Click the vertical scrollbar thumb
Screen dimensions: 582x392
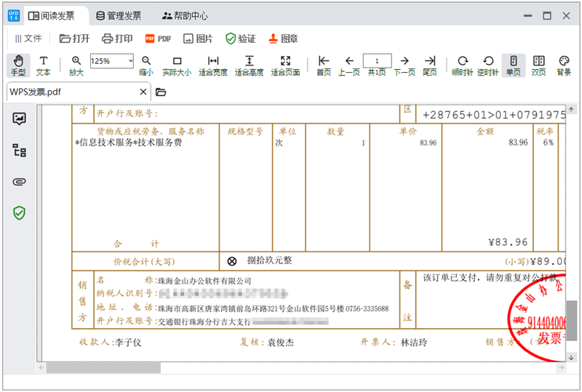(571, 321)
